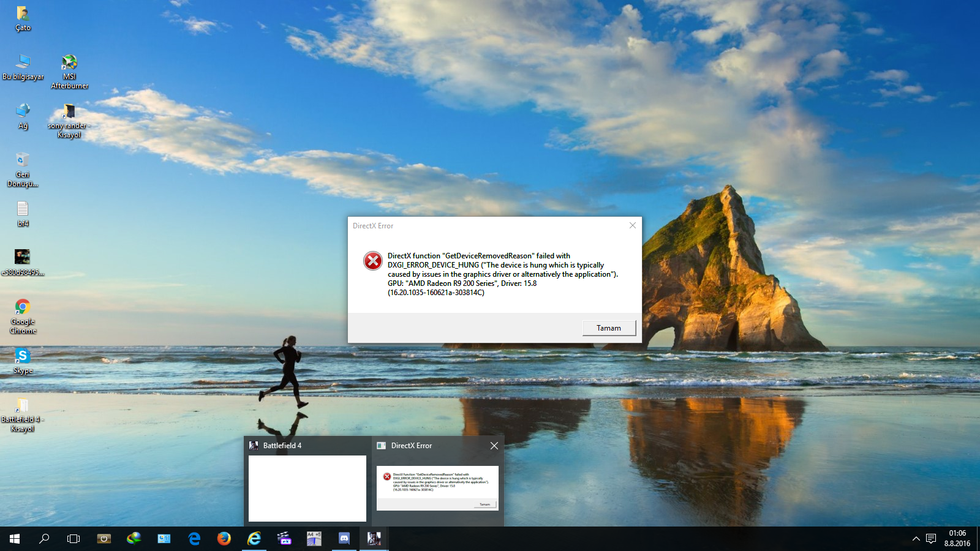The height and width of the screenshot is (551, 980).
Task: Select the Ağ network desktop icon
Action: 23,116
